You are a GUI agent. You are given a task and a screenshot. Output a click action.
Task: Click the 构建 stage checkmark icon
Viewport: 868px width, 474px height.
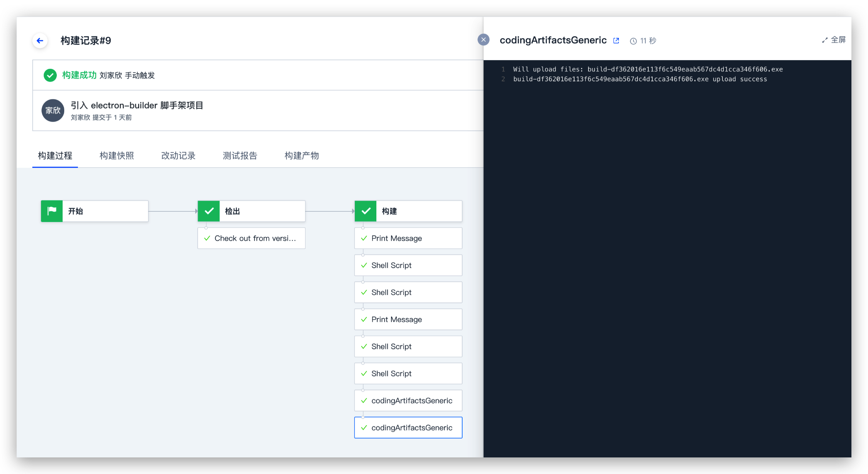point(366,211)
